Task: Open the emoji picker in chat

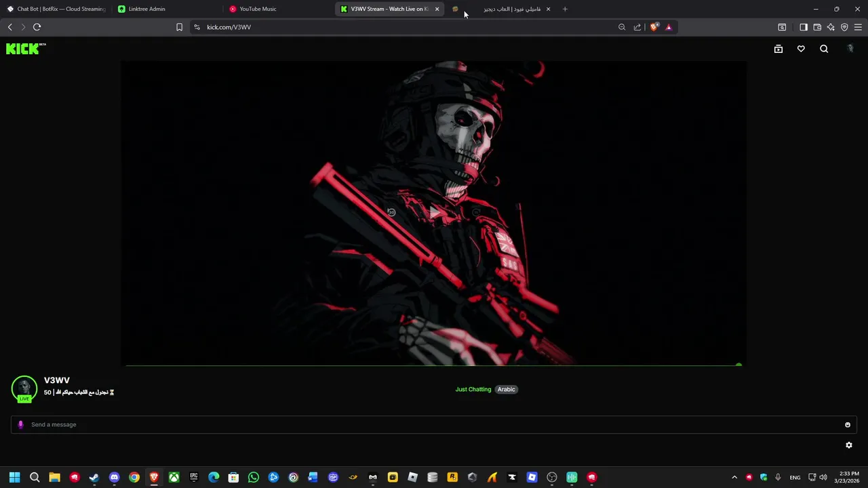Action: (x=848, y=425)
